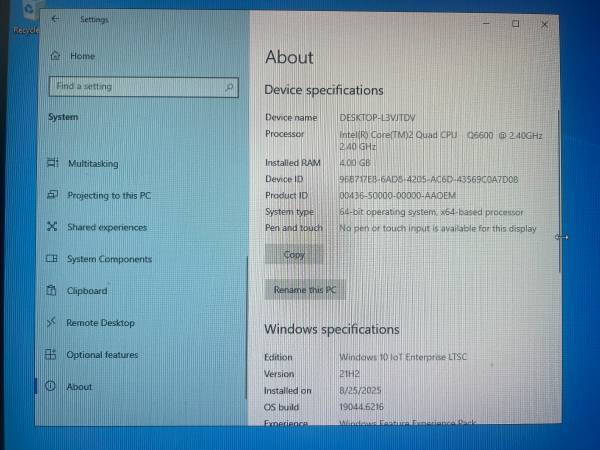
Task: Select Remote Desktop in sidebar
Action: click(99, 323)
